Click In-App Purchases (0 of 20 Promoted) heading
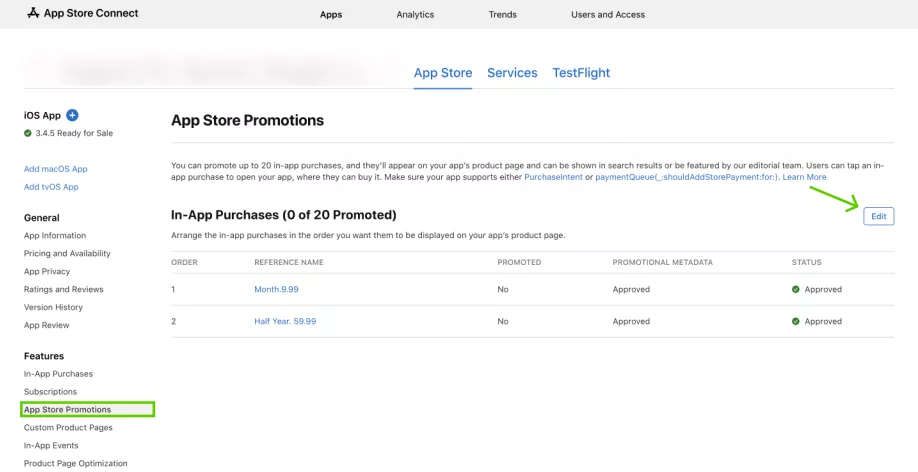918x472 pixels. 284,215
